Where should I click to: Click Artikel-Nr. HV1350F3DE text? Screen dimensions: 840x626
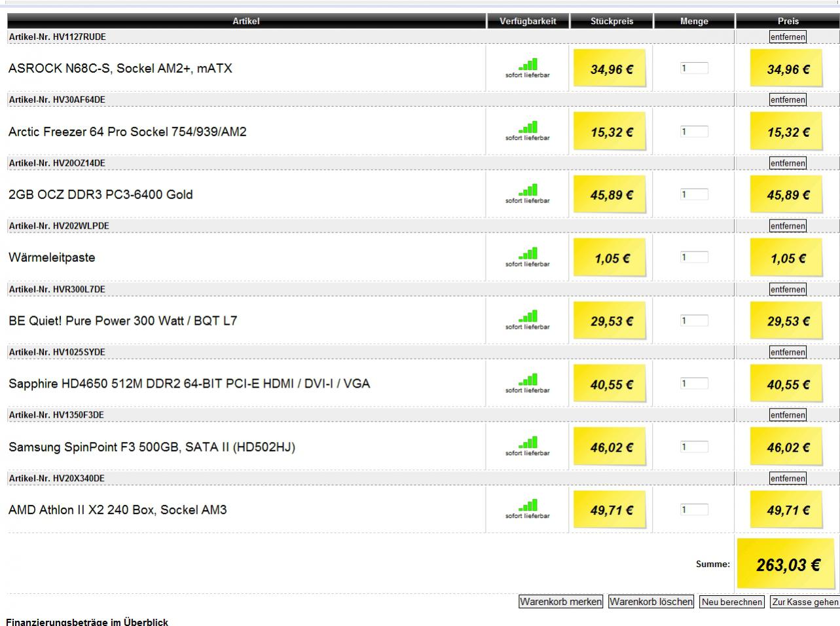56,415
